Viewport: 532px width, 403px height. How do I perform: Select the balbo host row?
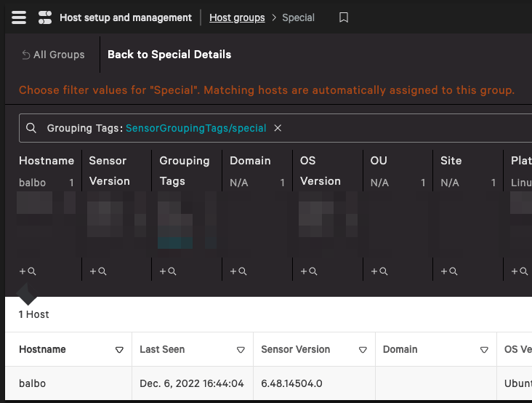(x=268, y=383)
